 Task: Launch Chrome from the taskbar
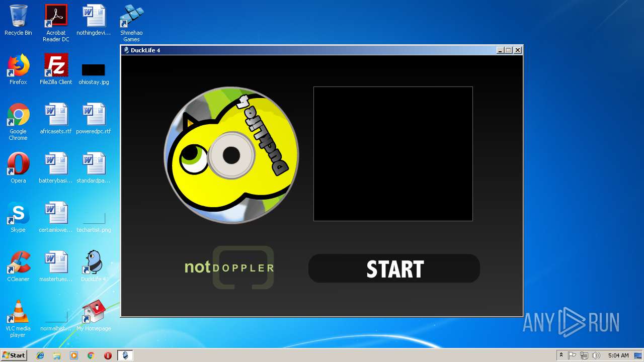point(91,355)
